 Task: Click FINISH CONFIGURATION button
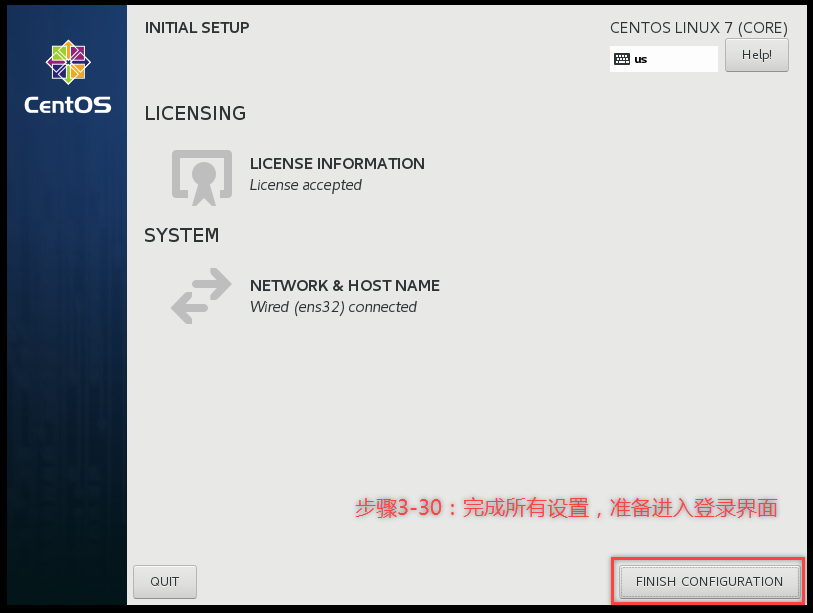pos(709,581)
